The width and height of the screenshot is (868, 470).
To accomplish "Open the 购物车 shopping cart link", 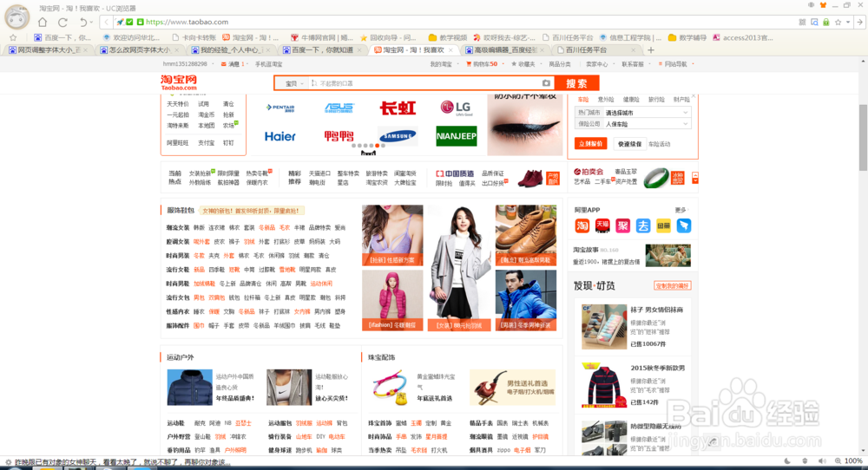I will tap(482, 64).
